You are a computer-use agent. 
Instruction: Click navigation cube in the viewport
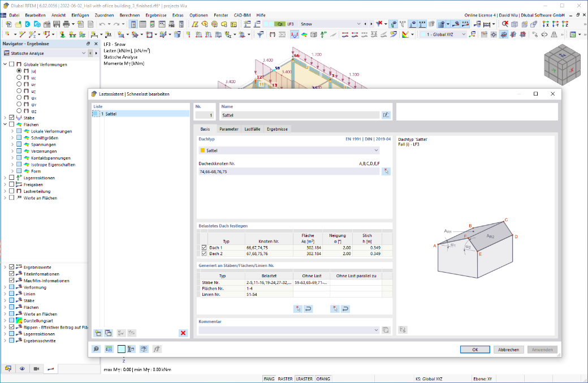562,64
